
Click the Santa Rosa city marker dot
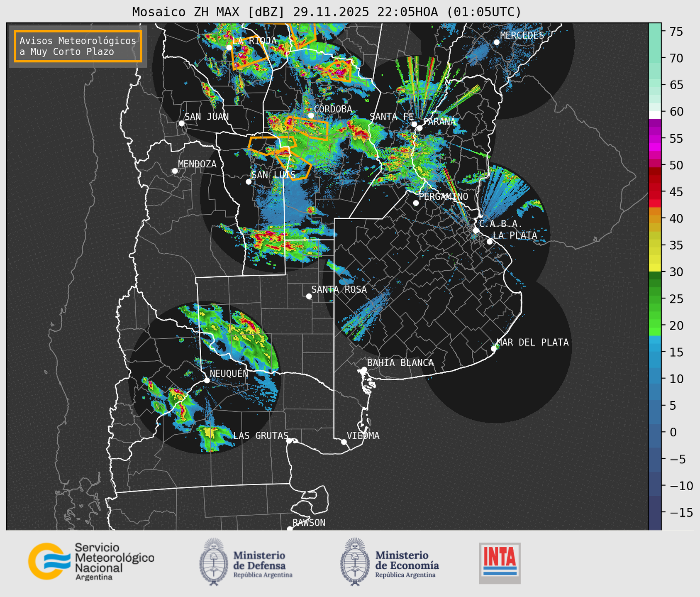[x=309, y=296]
